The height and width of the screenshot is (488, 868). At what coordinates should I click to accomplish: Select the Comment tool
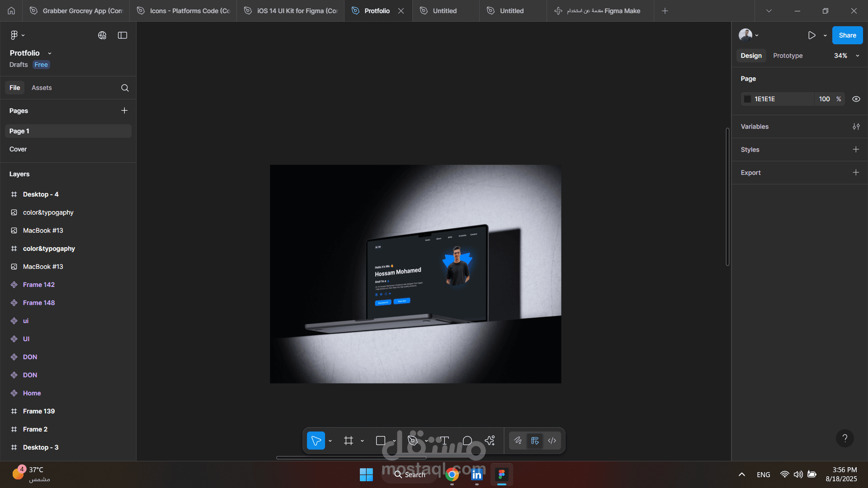(467, 441)
